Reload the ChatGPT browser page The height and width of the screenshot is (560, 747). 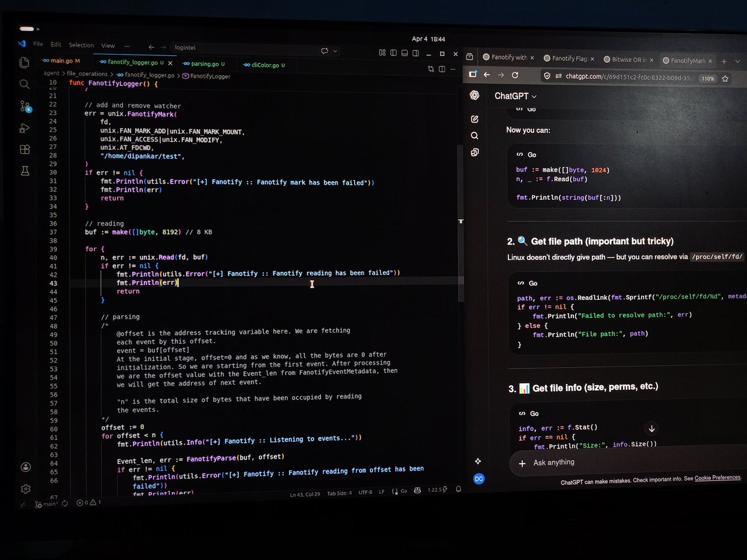[x=515, y=75]
